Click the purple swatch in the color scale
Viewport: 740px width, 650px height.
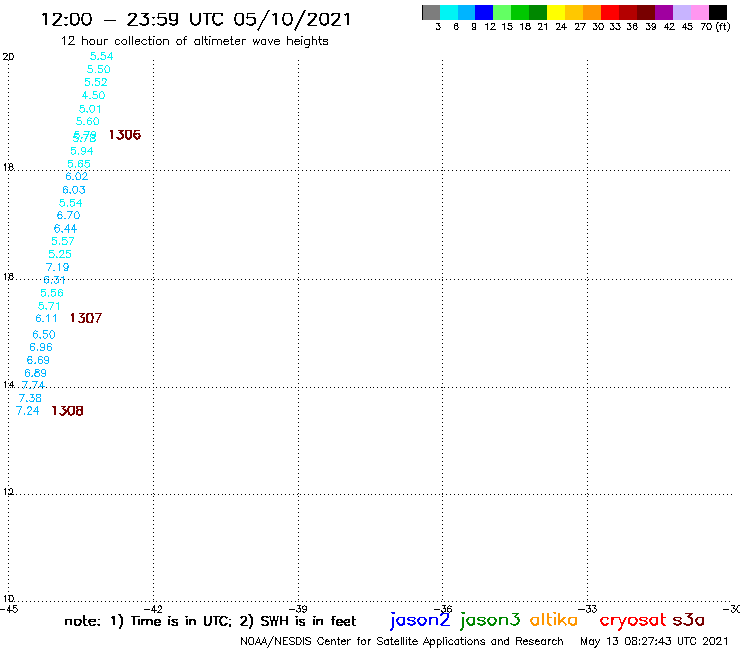point(664,12)
